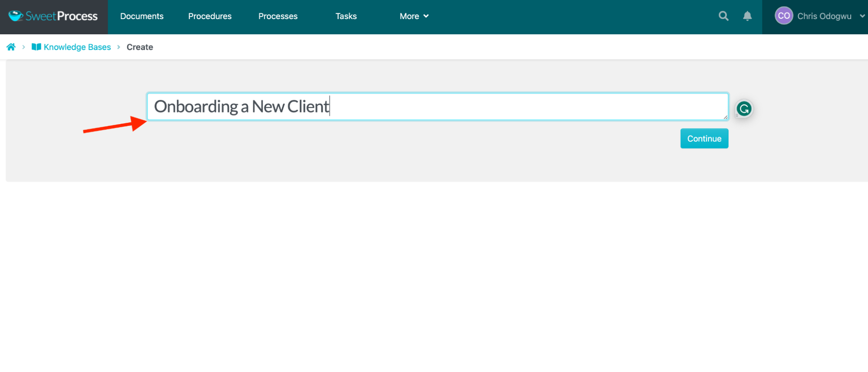
Task: Click the CO user avatar
Action: coord(784,16)
